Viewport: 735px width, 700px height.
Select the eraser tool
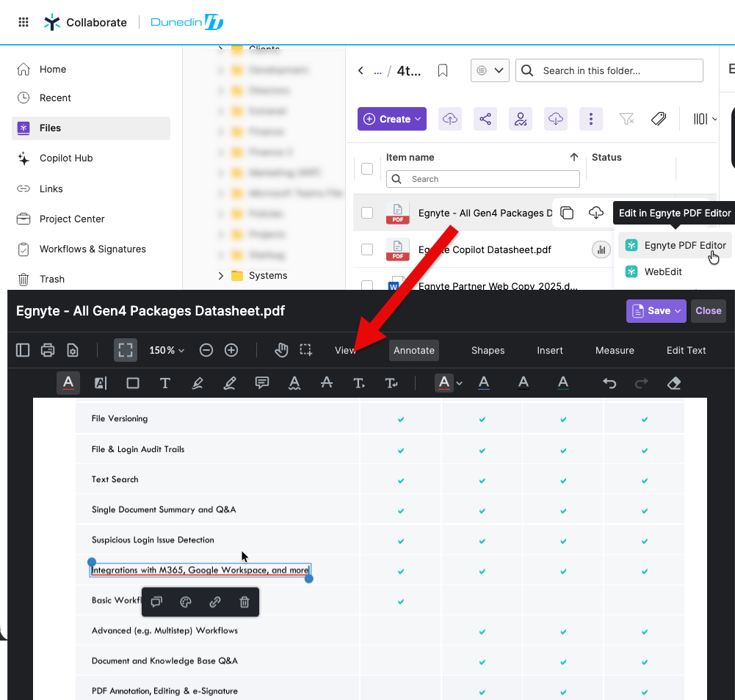point(674,383)
